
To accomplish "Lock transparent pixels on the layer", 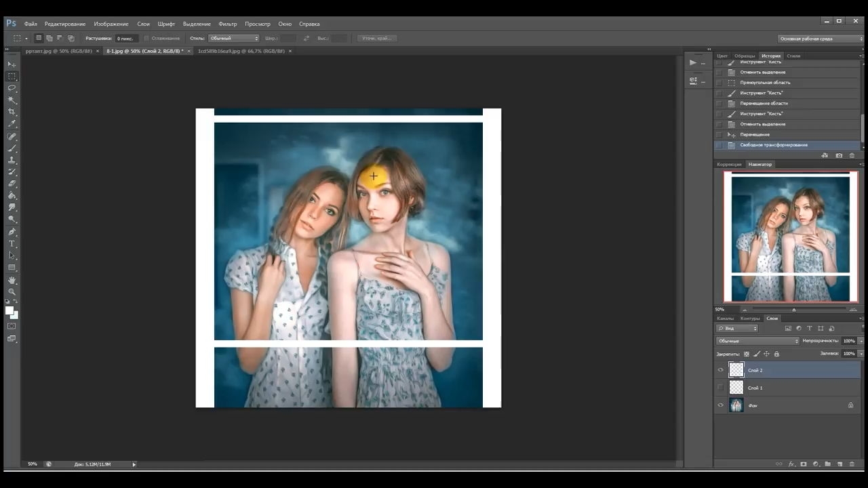I will 747,354.
